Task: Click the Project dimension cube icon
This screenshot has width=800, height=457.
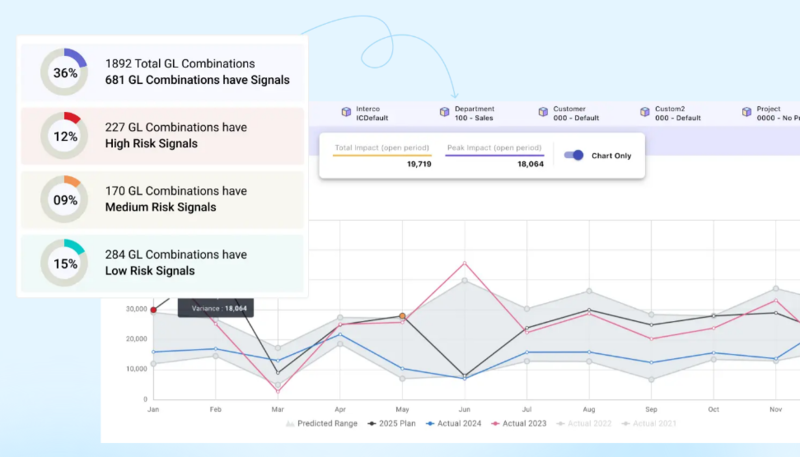Action: coord(746,113)
